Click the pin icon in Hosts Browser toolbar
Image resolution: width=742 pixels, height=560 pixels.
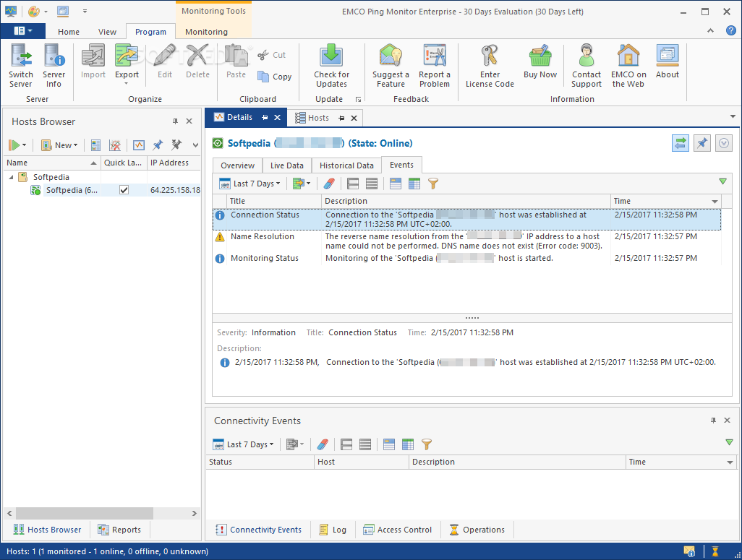point(158,145)
